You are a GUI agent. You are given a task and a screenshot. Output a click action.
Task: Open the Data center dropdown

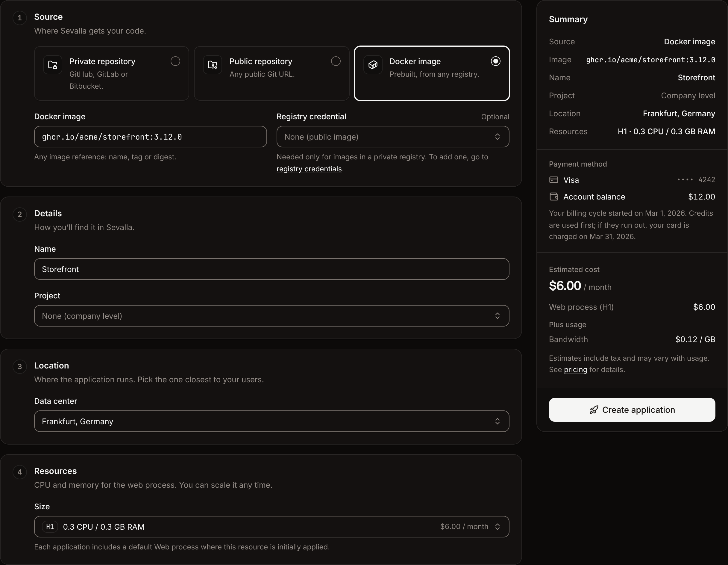point(272,421)
